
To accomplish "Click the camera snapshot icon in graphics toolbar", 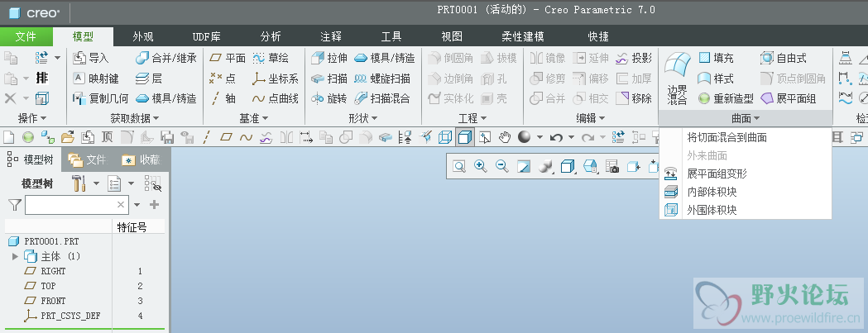I will point(612,166).
